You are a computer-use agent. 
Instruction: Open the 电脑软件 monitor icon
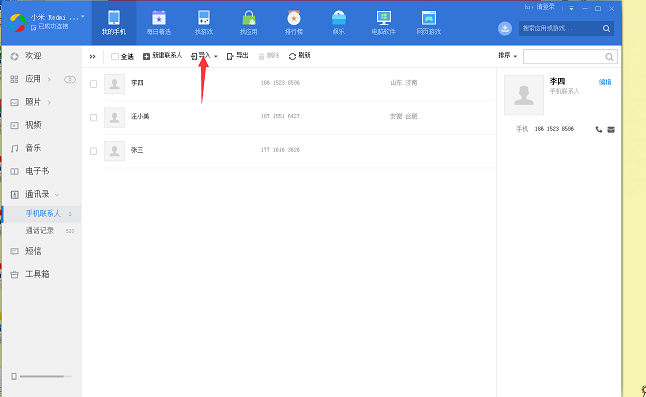pos(384,18)
